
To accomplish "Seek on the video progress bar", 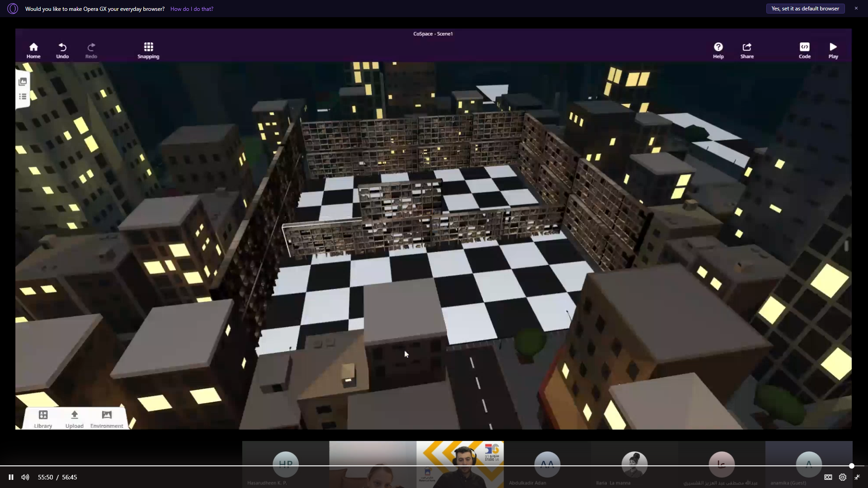I will 432,466.
